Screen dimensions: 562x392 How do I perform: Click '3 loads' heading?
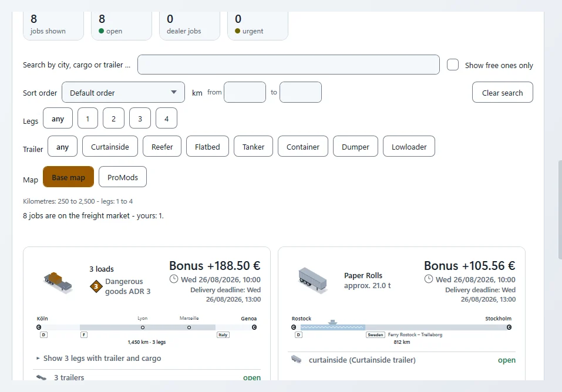click(102, 269)
